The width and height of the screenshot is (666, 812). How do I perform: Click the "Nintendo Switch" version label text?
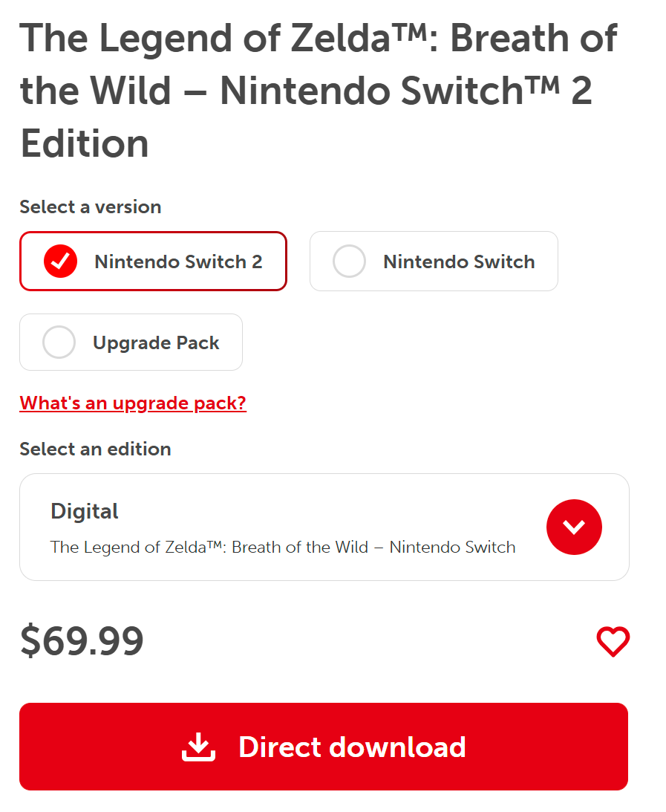(x=459, y=262)
